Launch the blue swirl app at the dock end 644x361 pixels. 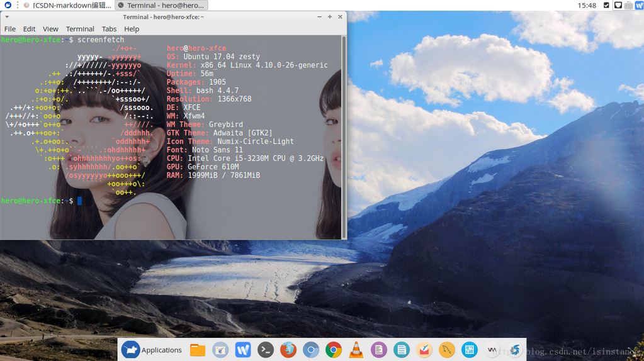coord(514,350)
